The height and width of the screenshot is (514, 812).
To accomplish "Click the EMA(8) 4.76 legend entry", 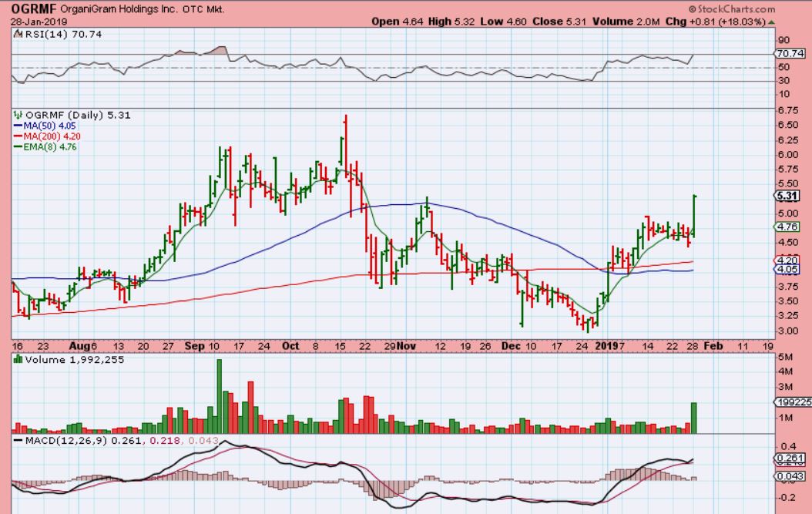I will tap(45, 147).
